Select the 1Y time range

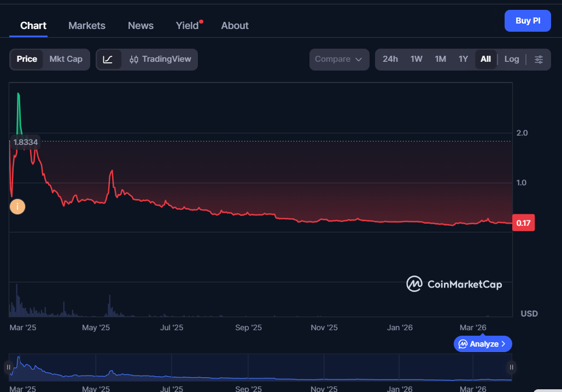(x=463, y=58)
